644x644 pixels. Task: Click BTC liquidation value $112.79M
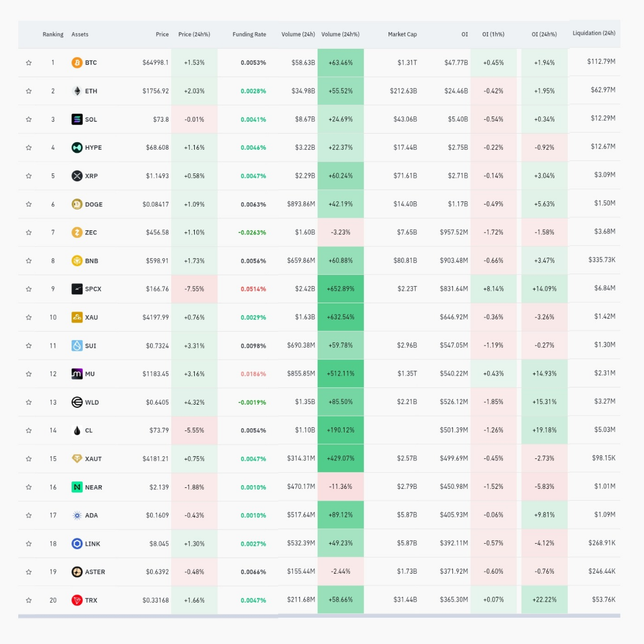tap(601, 62)
